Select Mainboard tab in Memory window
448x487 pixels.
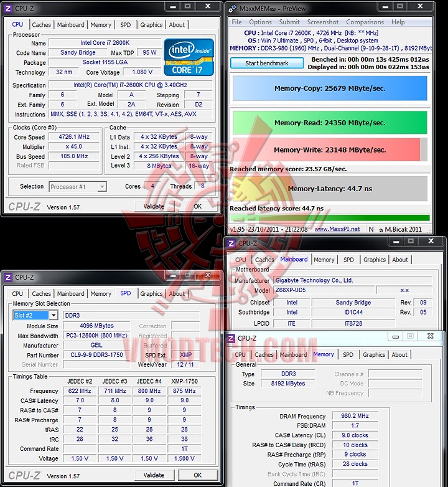click(x=293, y=355)
